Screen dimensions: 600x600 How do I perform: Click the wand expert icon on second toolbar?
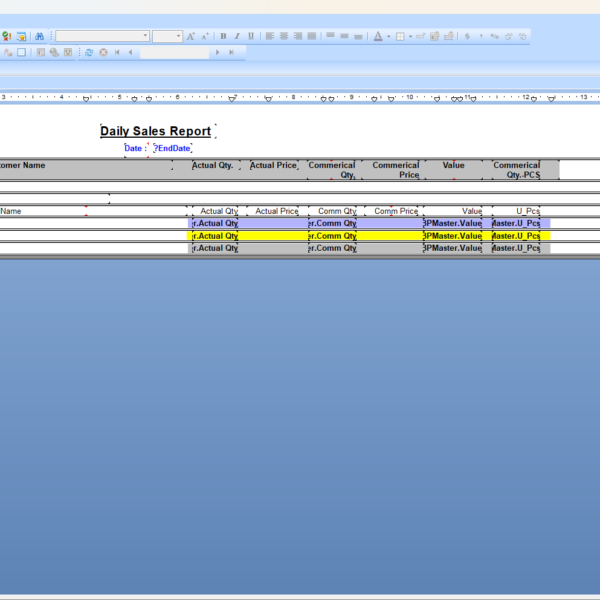8,52
